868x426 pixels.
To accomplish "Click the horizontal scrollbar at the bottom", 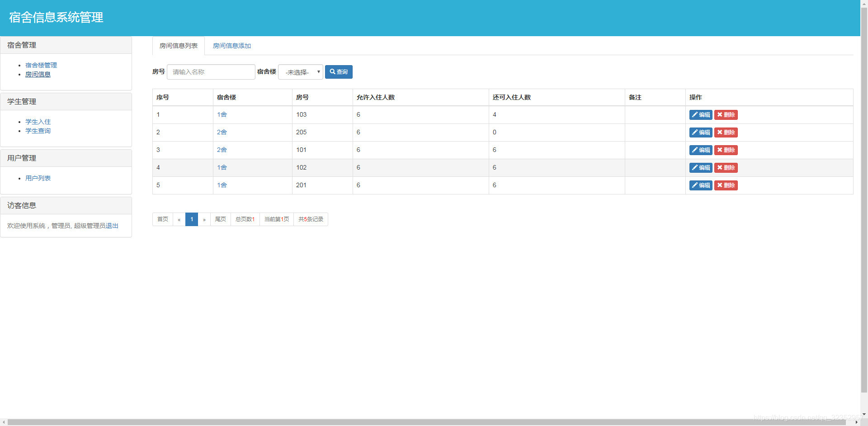I will 427,422.
